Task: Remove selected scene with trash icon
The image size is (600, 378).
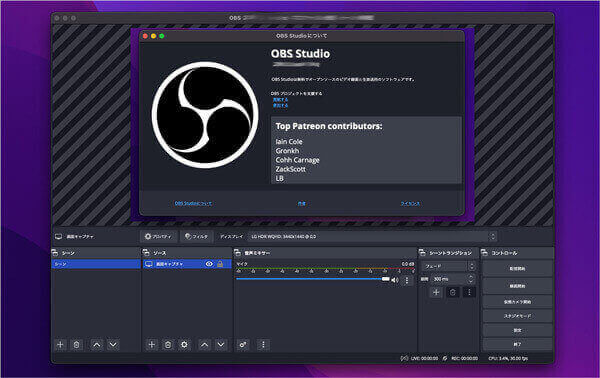Action: pos(77,345)
